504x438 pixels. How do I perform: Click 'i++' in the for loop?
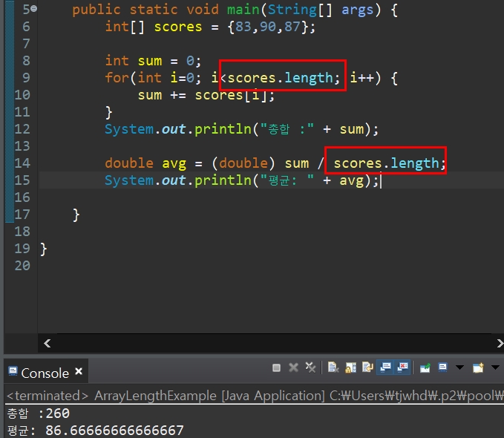click(x=362, y=78)
